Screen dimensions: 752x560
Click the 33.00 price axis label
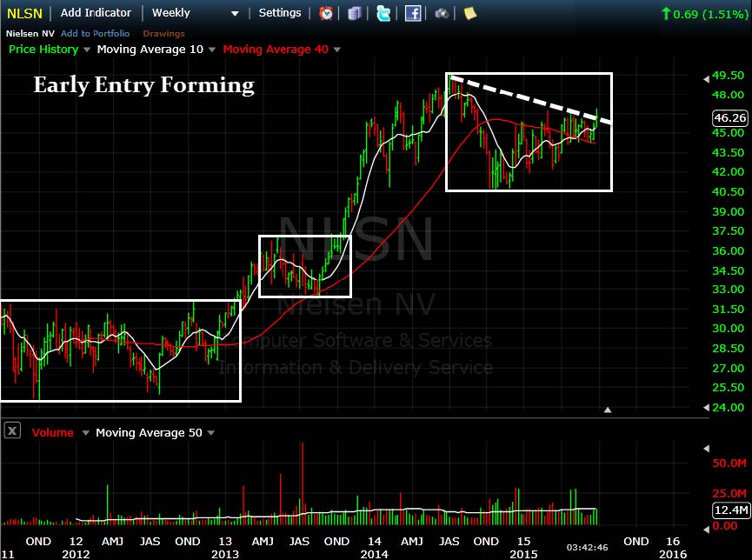[x=728, y=290]
